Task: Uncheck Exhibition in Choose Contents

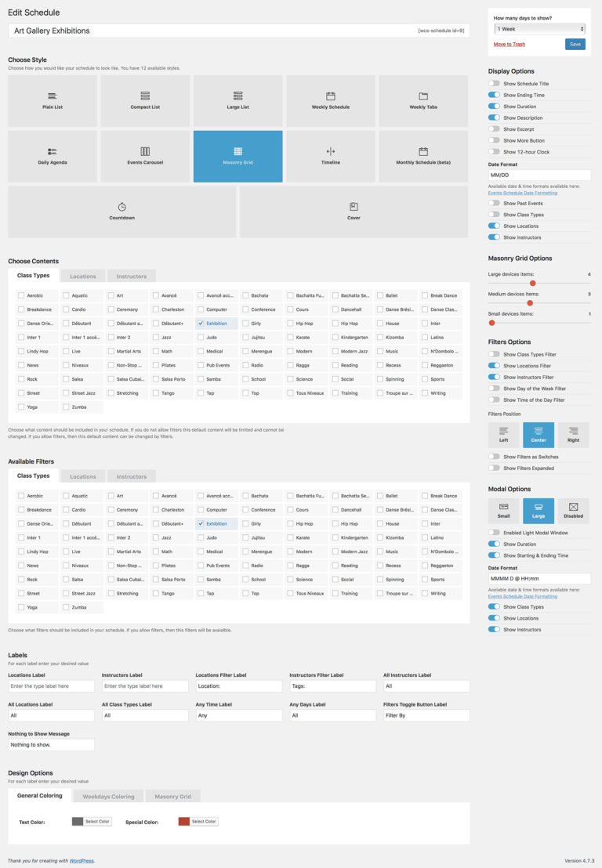Action: point(201,324)
